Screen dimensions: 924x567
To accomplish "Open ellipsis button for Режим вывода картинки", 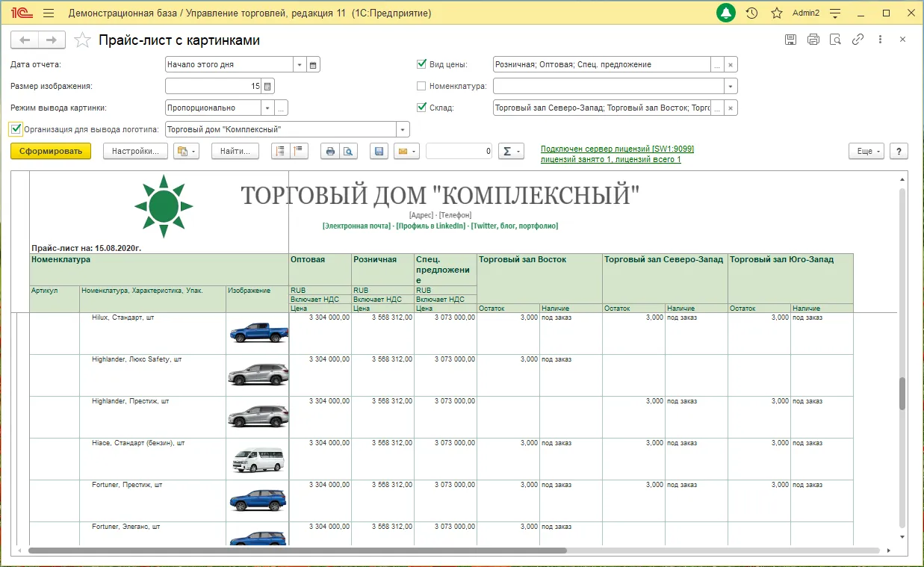I will (282, 108).
